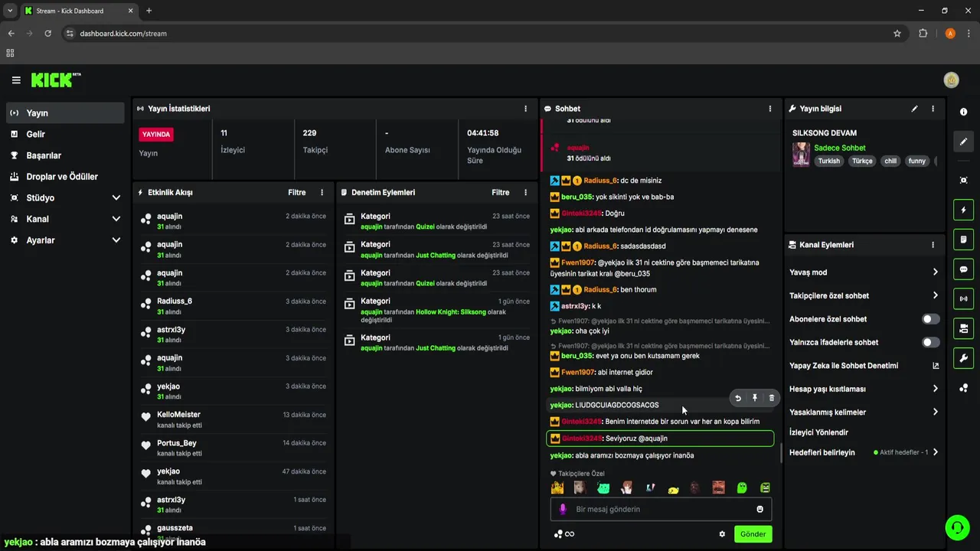This screenshot has height=551, width=980.
Task: Edit stream info with the Yayın bilgisi pencil icon
Action: tap(914, 109)
